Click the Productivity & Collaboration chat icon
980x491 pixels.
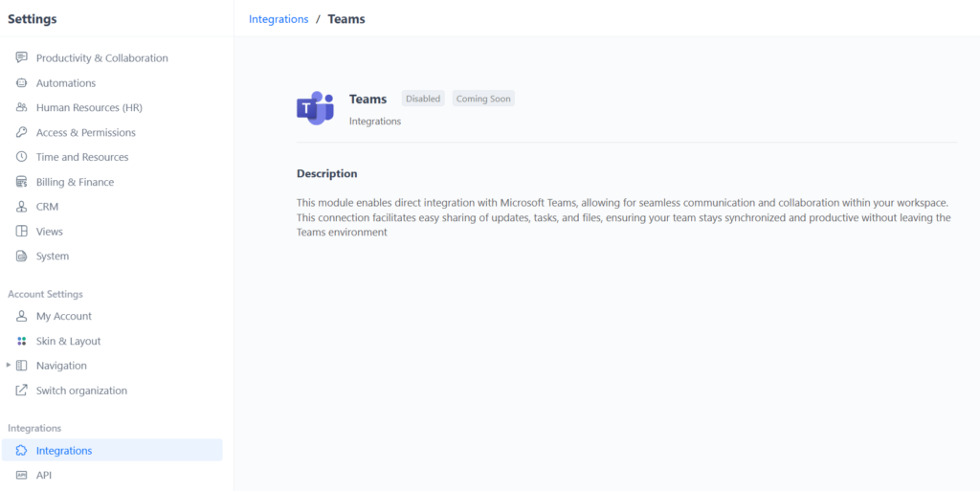(x=21, y=57)
